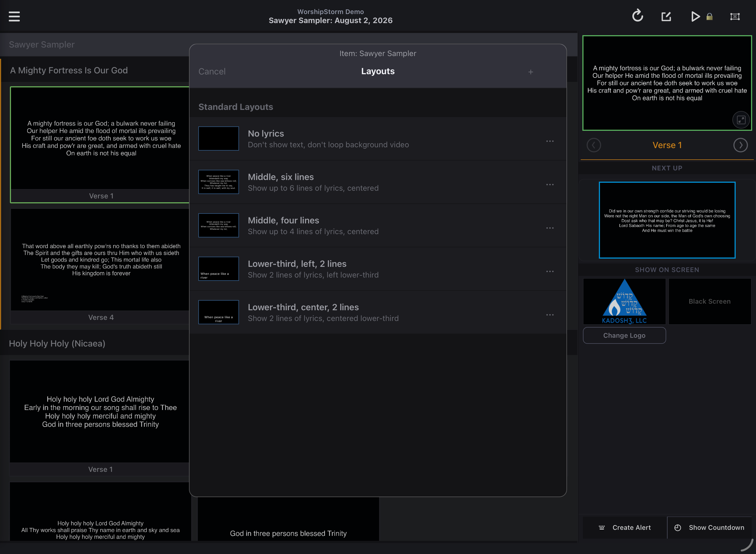Image resolution: width=756 pixels, height=554 pixels.
Task: Click the Middle, six lines preview thumbnail
Action: point(219,182)
